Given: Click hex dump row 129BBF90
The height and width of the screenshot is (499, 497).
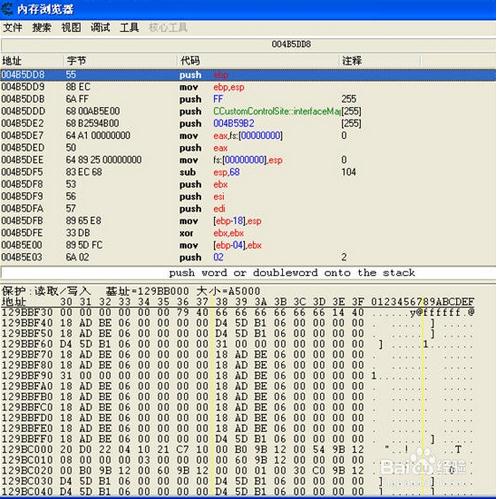Looking at the screenshot, I should tap(238, 376).
